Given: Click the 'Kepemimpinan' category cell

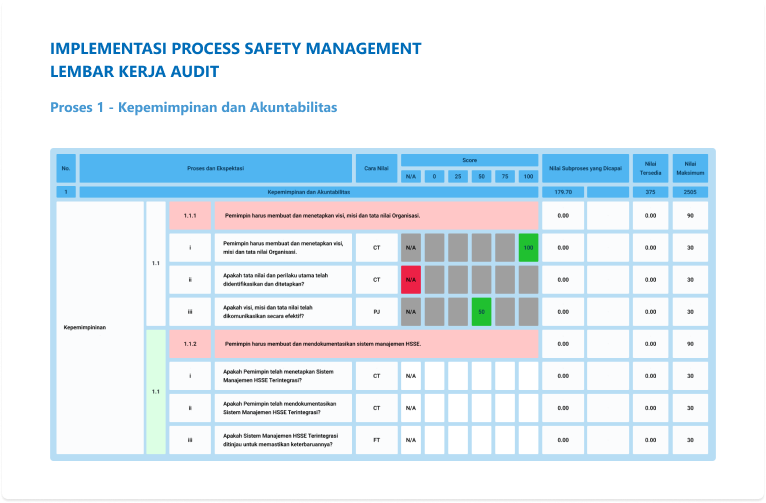Looking at the screenshot, I should pos(100,328).
